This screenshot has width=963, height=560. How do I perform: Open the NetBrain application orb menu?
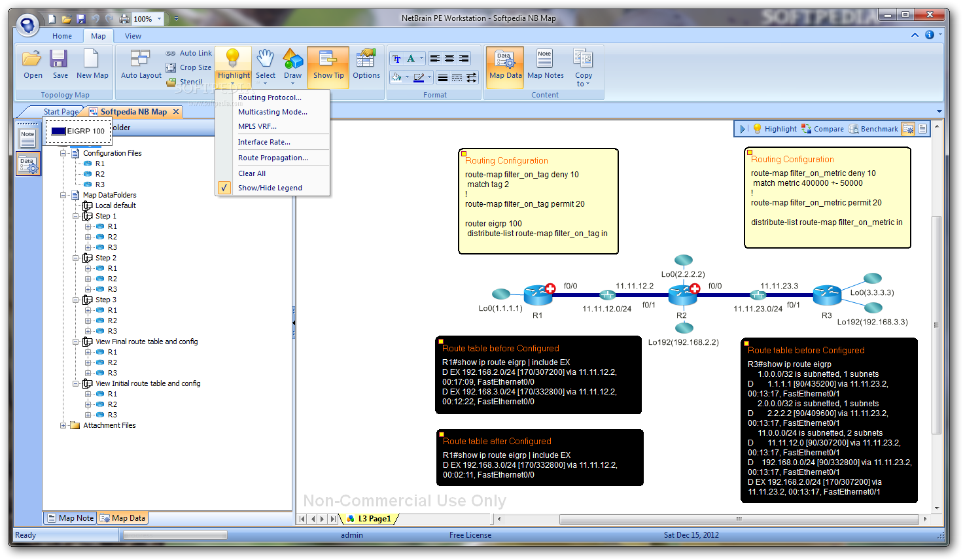point(27,25)
